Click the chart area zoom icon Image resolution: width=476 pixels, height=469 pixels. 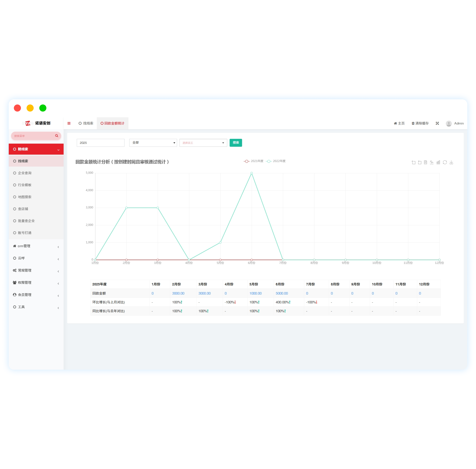coord(413,162)
